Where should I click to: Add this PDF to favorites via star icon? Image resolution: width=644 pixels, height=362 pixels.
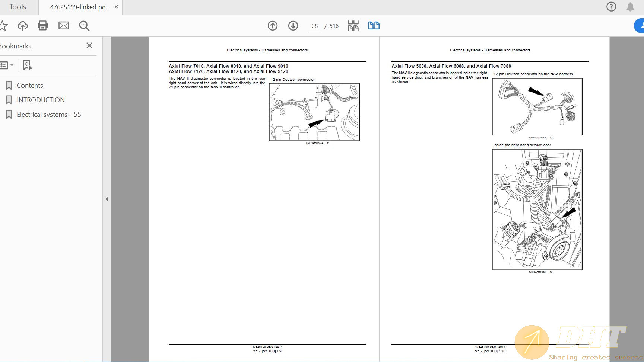point(4,26)
